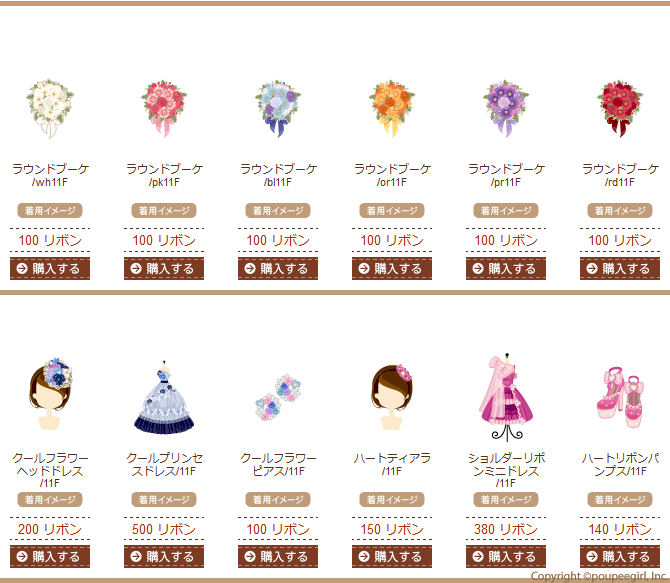Select the orange round bouquet image
The height and width of the screenshot is (583, 670).
[x=392, y=108]
